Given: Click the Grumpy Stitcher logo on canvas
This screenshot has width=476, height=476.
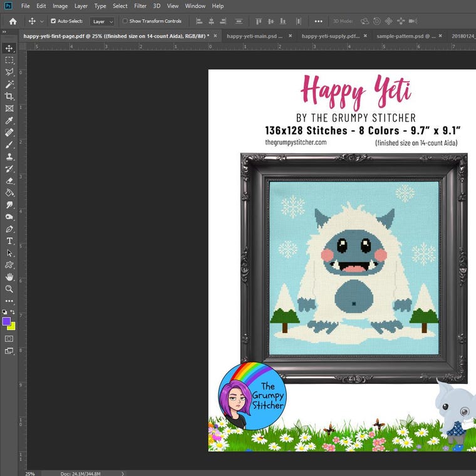Looking at the screenshot, I should (x=252, y=396).
